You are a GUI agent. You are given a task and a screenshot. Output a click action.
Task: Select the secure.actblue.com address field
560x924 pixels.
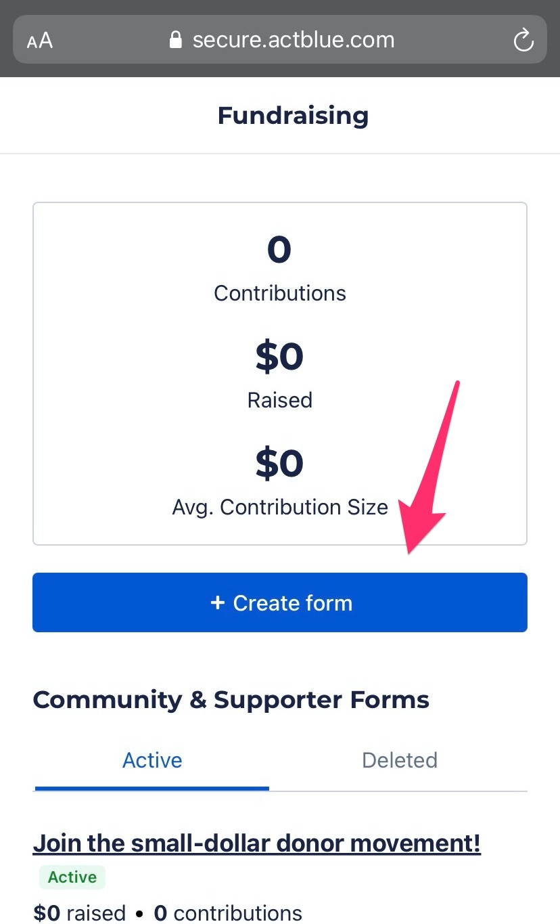pos(292,40)
